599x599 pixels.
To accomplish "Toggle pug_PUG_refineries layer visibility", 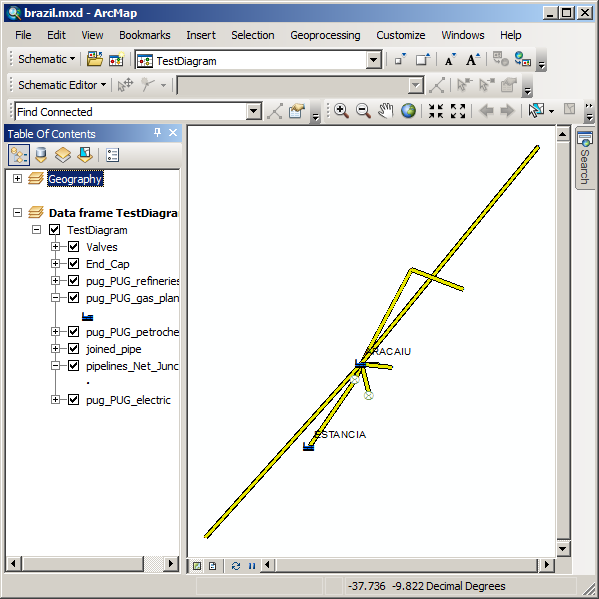I will point(73,281).
